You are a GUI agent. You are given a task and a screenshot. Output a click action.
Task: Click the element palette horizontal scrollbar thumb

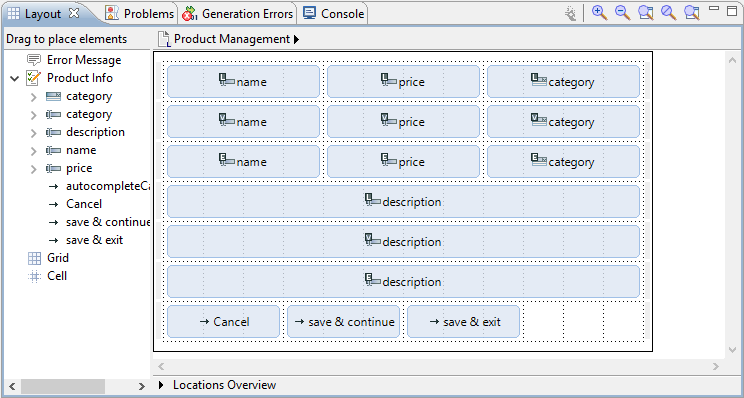pos(63,386)
